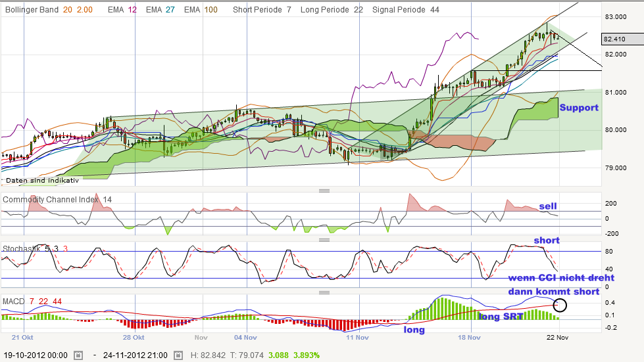Viewport: 644px width, 362px height.
Task: Click the 79.000 price axis label
Action: tap(616, 168)
